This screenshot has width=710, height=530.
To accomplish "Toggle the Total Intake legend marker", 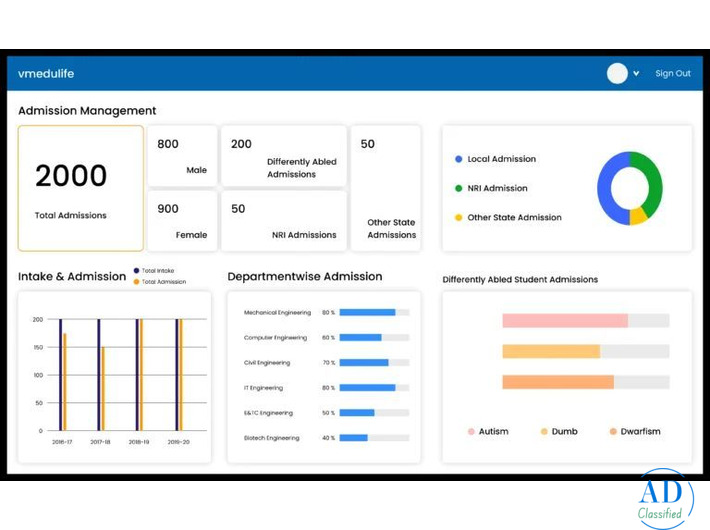I will (136, 270).
